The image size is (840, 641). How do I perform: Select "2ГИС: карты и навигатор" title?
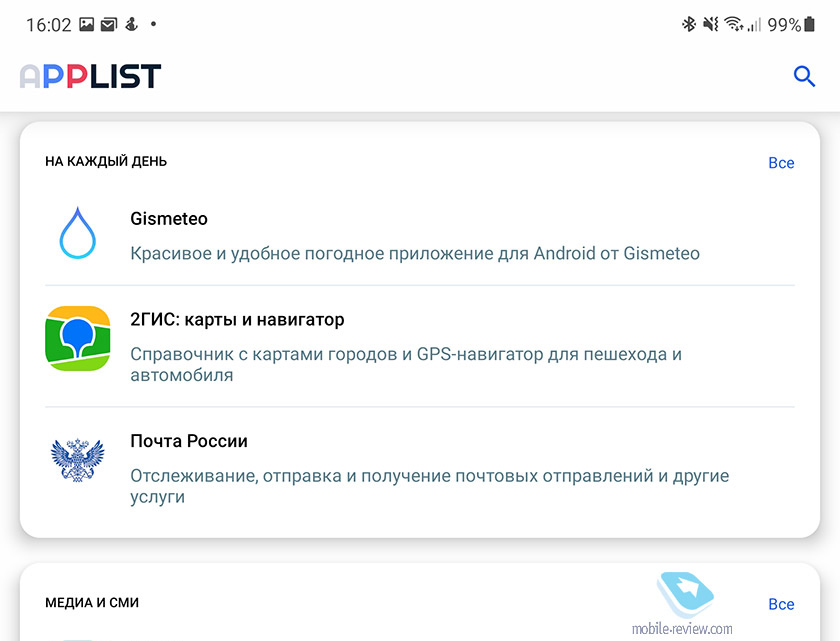click(x=237, y=320)
